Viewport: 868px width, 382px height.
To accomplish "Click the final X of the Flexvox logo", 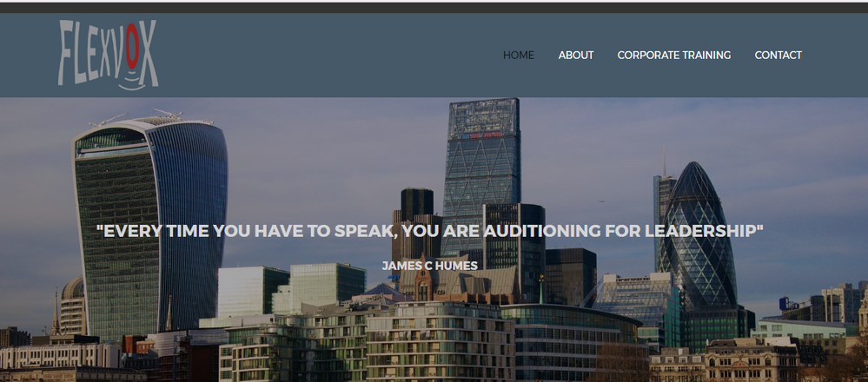I will click(x=149, y=52).
